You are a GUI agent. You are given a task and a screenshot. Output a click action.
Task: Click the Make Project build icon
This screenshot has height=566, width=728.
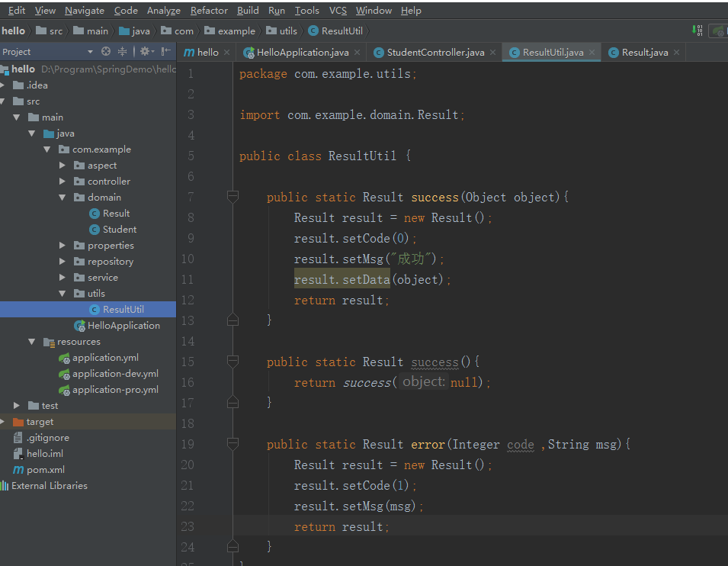tap(698, 31)
